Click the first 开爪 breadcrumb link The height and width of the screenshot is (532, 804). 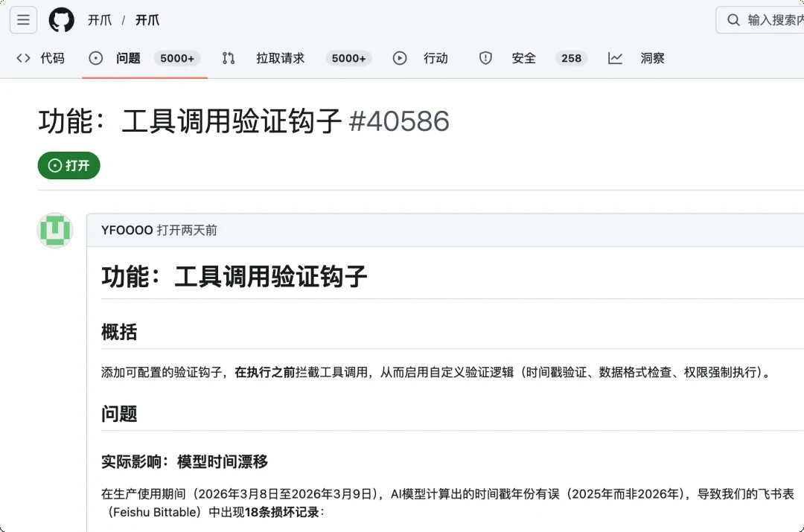(100, 19)
